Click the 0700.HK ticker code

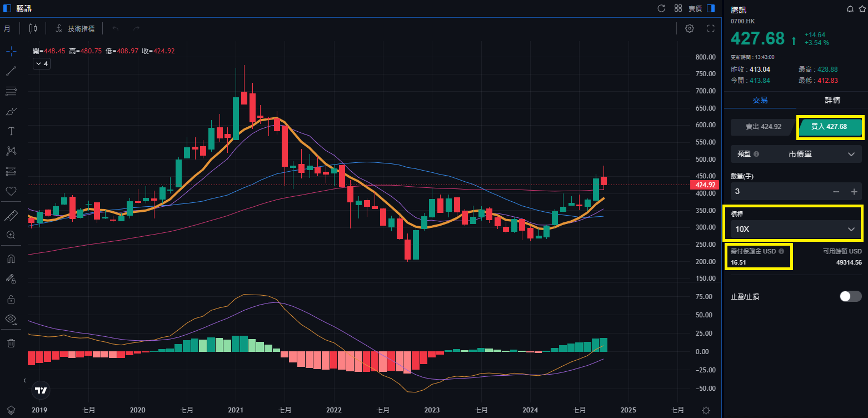pos(743,21)
